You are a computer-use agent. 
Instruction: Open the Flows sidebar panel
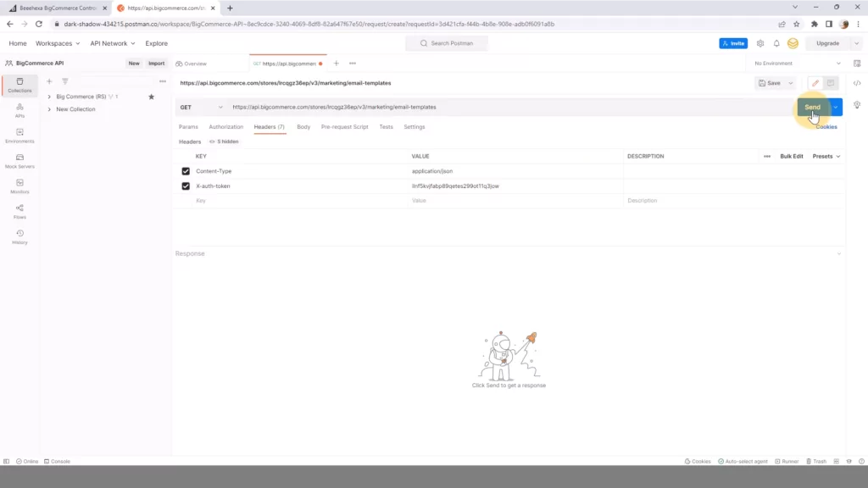point(20,212)
